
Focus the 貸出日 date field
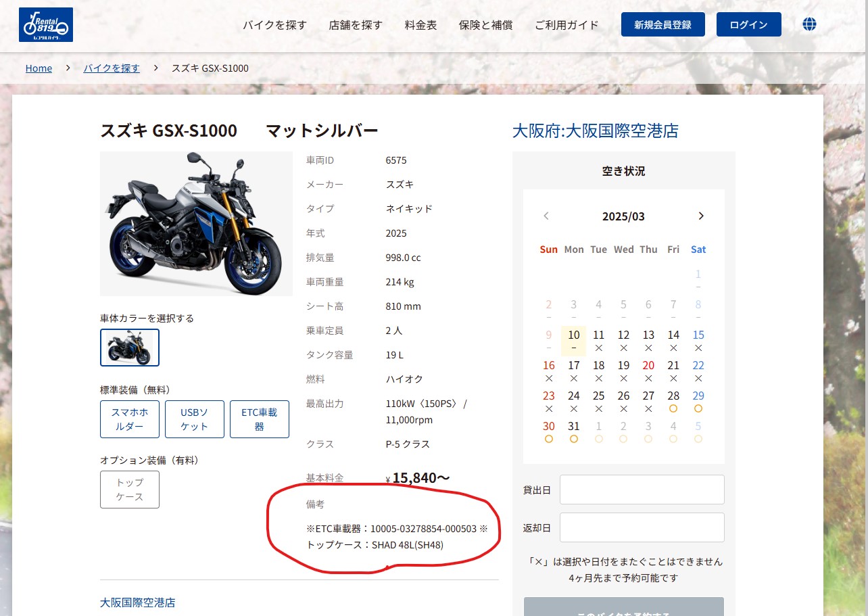coord(642,490)
